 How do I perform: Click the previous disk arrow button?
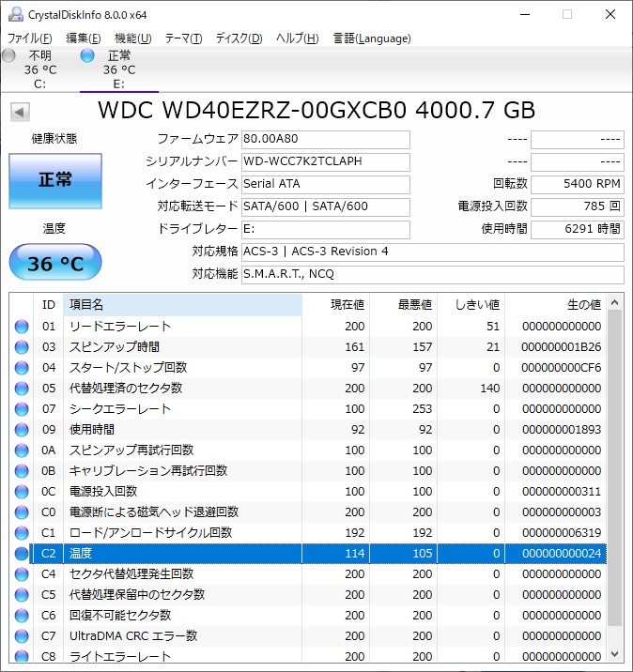[20, 112]
